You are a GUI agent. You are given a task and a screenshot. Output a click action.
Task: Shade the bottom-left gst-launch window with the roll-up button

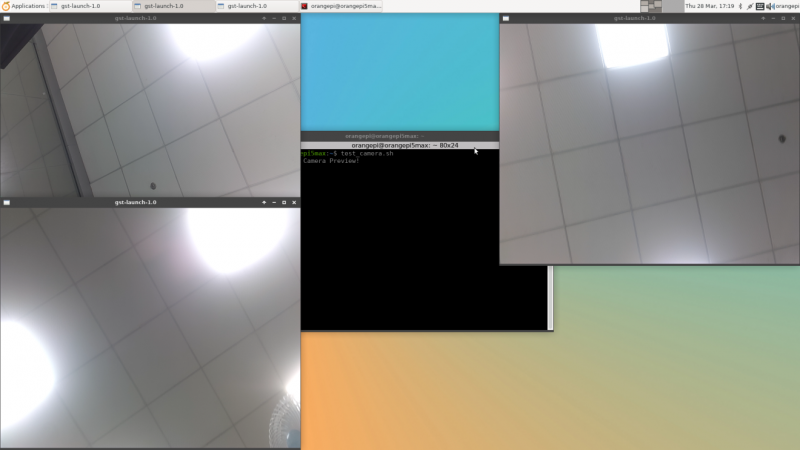tap(264, 202)
